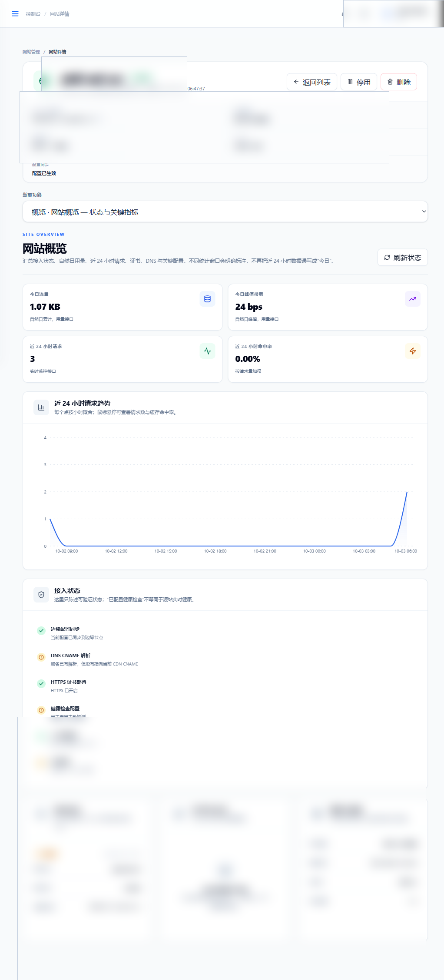Click the 1.07 KB traffic value

45,307
